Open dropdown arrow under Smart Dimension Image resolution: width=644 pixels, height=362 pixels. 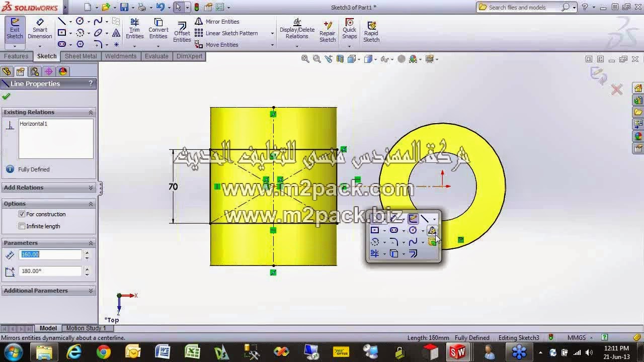40,46
